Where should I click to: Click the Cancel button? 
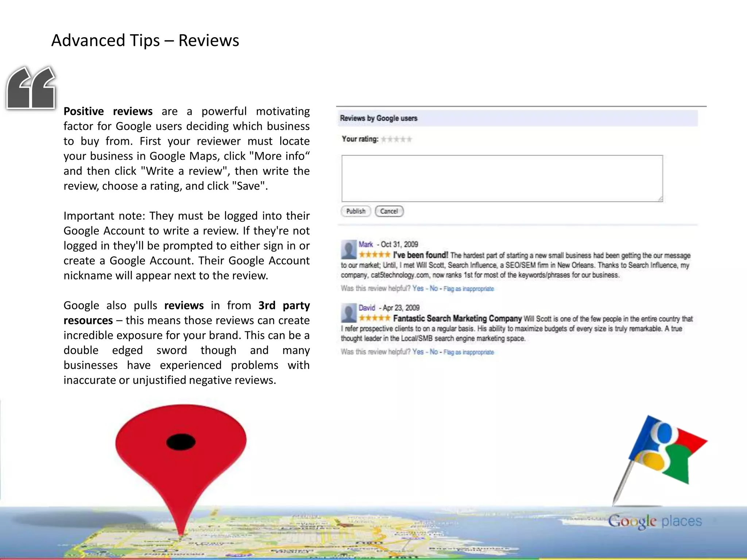(389, 211)
